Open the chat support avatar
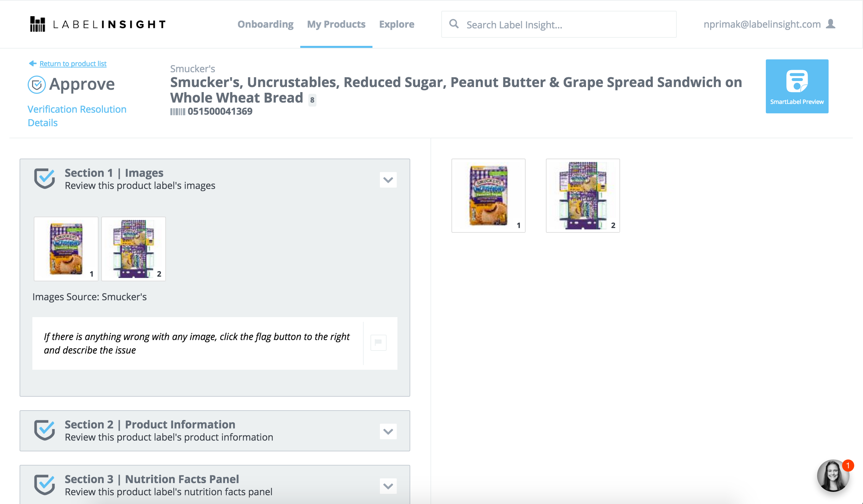 tap(833, 476)
